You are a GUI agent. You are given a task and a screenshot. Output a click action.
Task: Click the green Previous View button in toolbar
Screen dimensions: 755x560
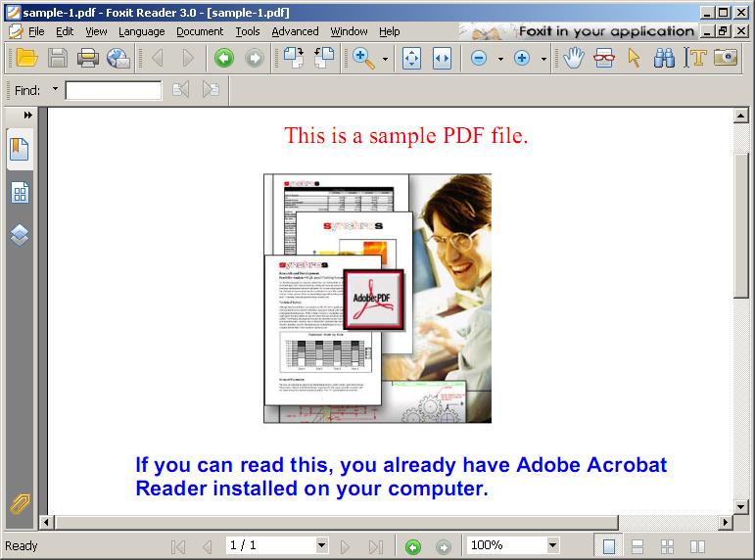click(224, 59)
